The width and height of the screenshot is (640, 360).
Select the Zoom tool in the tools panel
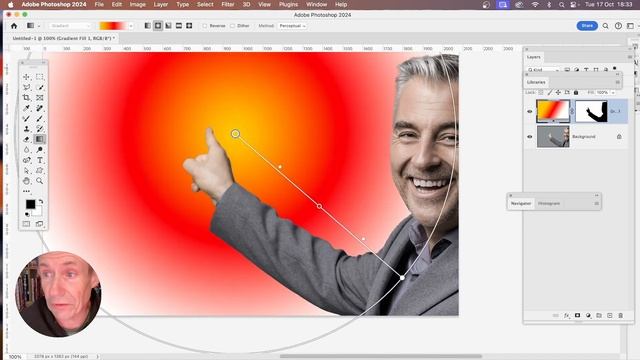pyautogui.click(x=40, y=181)
